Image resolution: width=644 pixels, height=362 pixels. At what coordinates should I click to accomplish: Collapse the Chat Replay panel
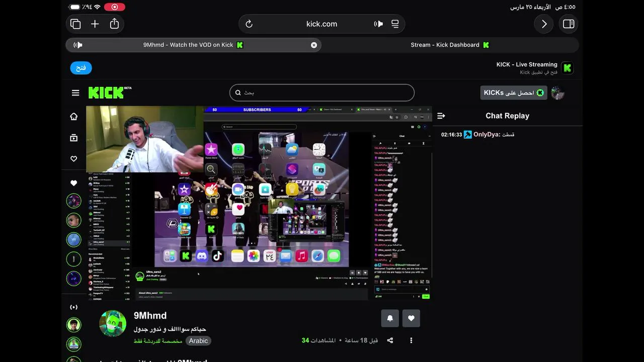[x=441, y=116]
